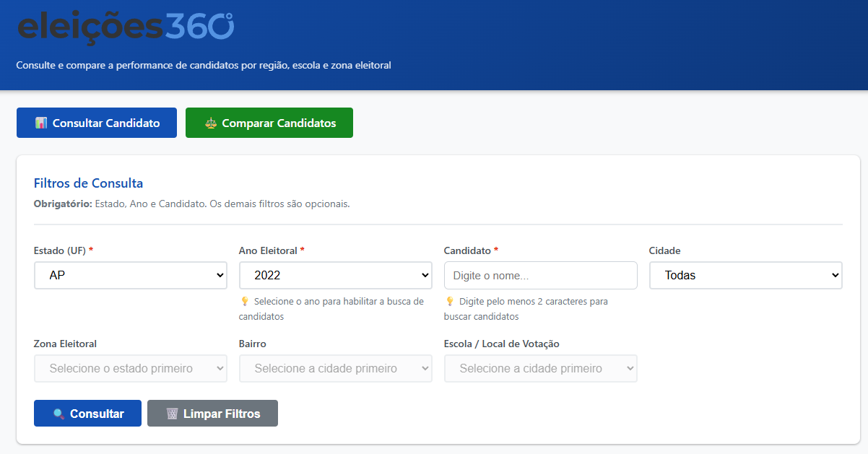
Task: Select the Consultar Candidato mode
Action: (96, 122)
